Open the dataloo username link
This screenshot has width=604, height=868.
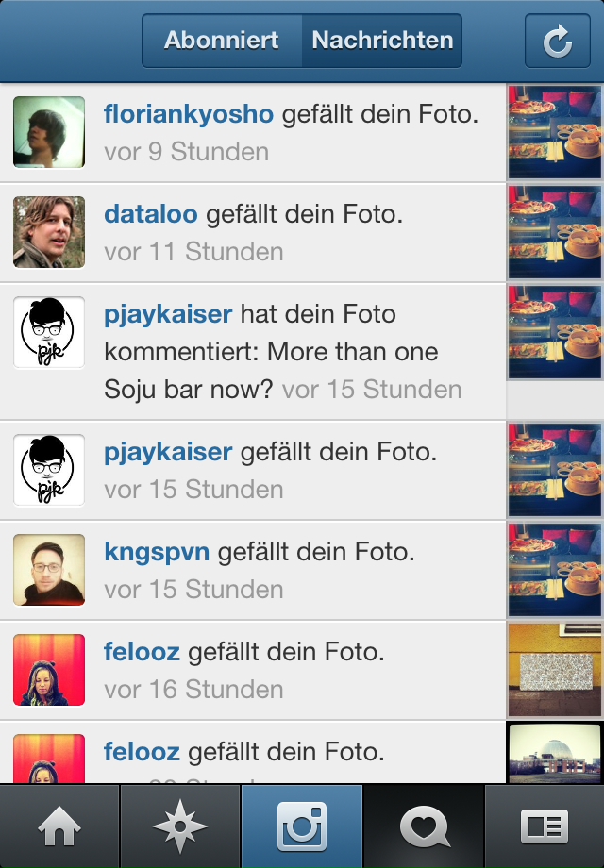(151, 214)
